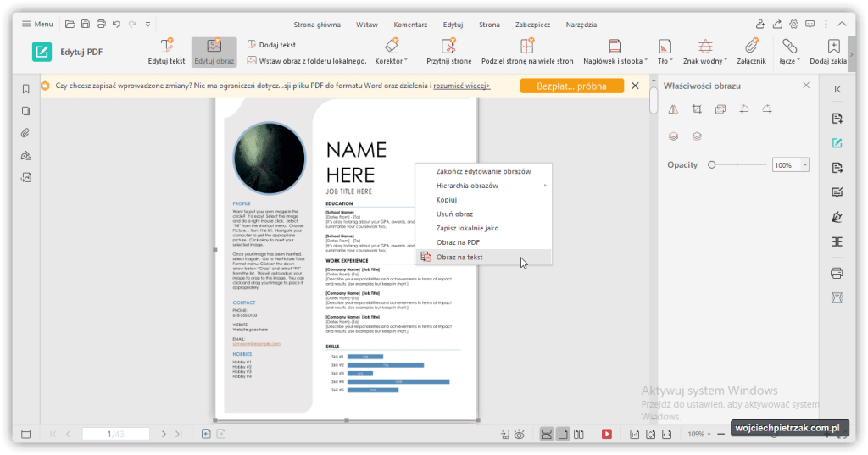868x455 pixels.
Task: Click Dodaj tekst
Action: (x=272, y=45)
